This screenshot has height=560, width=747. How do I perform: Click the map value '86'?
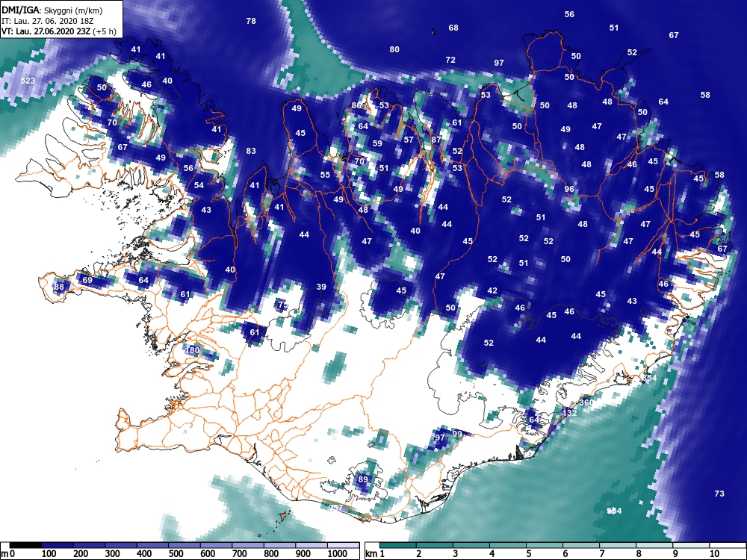tap(356, 106)
